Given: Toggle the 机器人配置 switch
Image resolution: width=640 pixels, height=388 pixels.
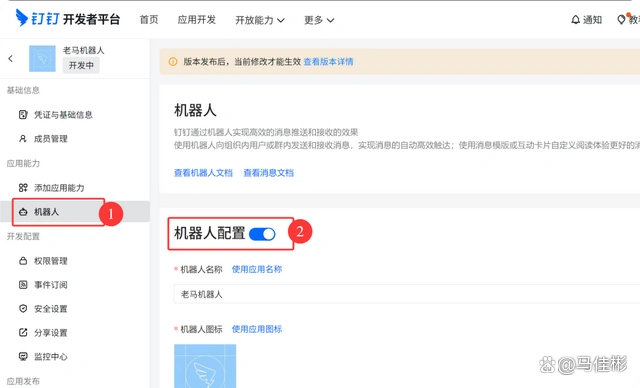Looking at the screenshot, I should pyautogui.click(x=262, y=234).
